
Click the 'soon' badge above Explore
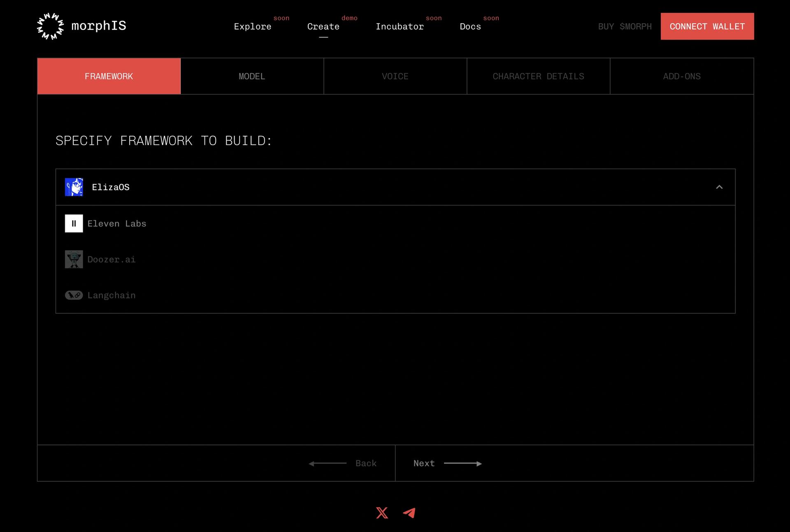pyautogui.click(x=281, y=18)
